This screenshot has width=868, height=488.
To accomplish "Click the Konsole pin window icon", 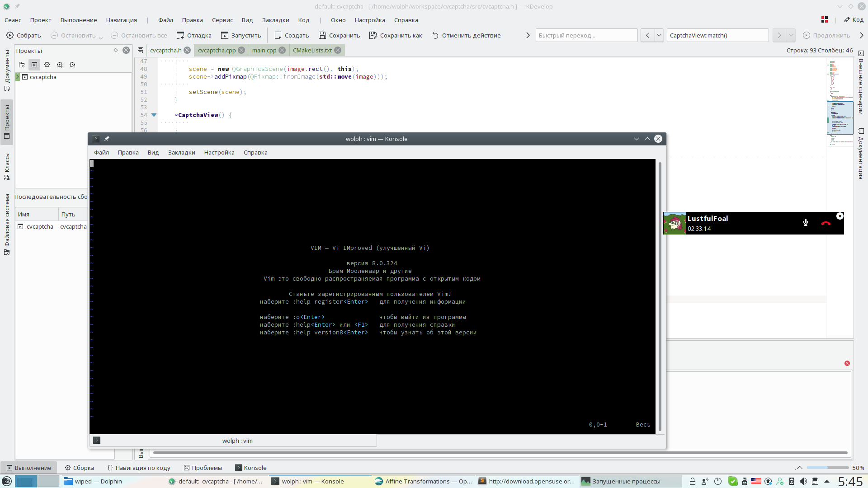I will pyautogui.click(x=107, y=139).
